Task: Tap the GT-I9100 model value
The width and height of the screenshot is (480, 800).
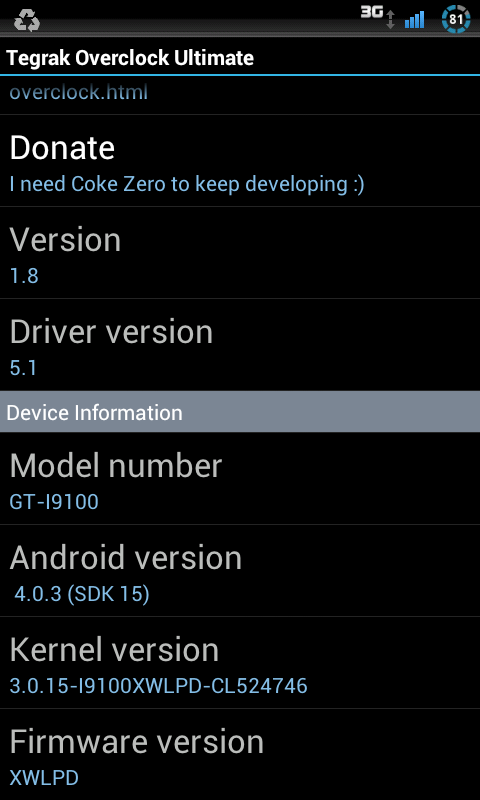Action: coord(54,502)
